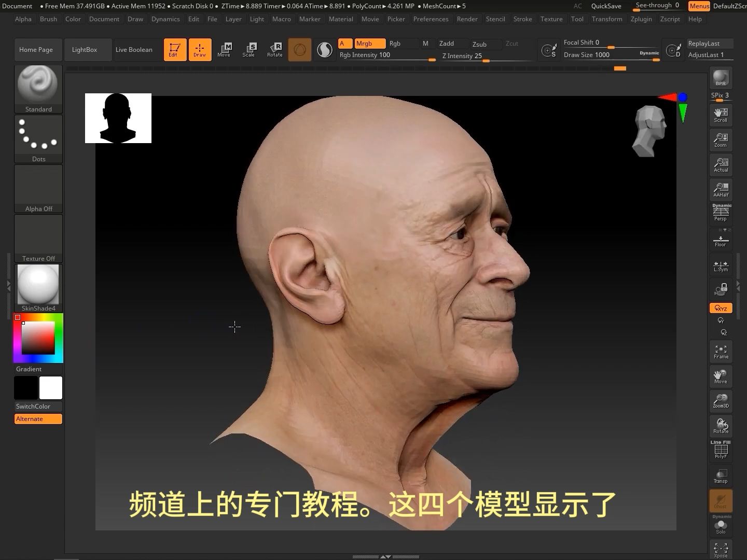Open the Zplugin menu
747x560 pixels.
[x=641, y=19]
